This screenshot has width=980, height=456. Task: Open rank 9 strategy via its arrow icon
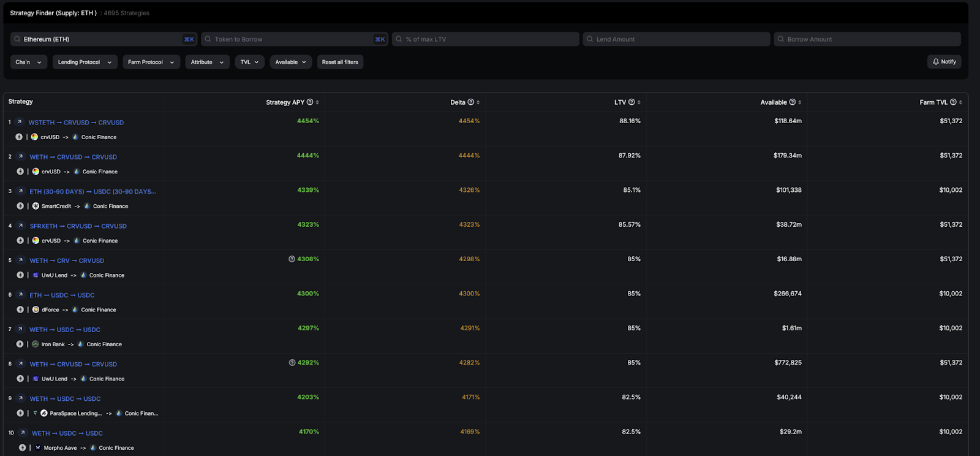(x=20, y=398)
